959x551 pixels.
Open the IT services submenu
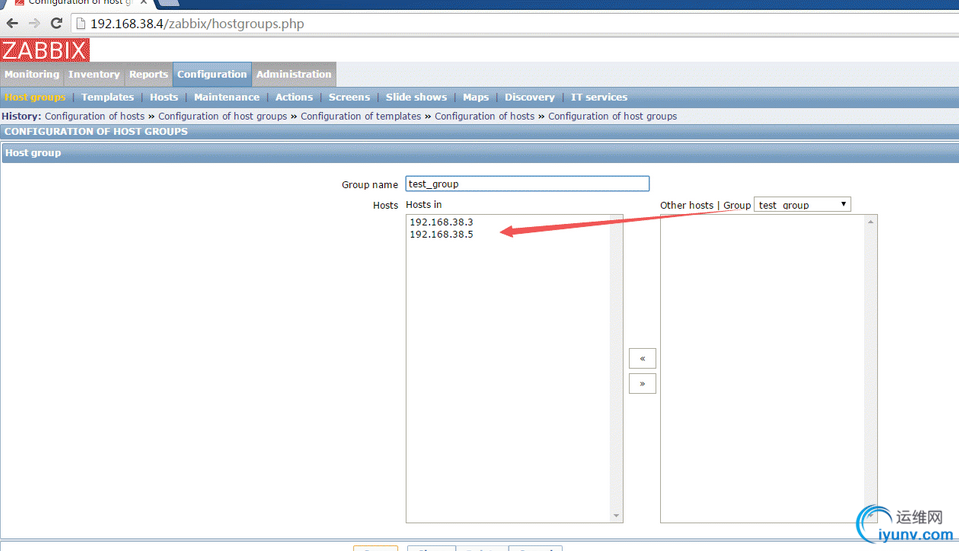[x=599, y=97]
